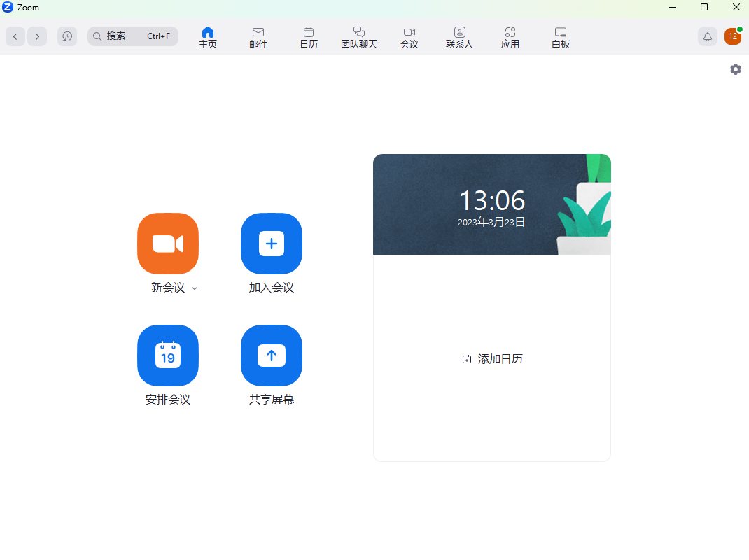Click the 共享屏幕 share icon
Image resolution: width=749 pixels, height=560 pixels.
(271, 356)
